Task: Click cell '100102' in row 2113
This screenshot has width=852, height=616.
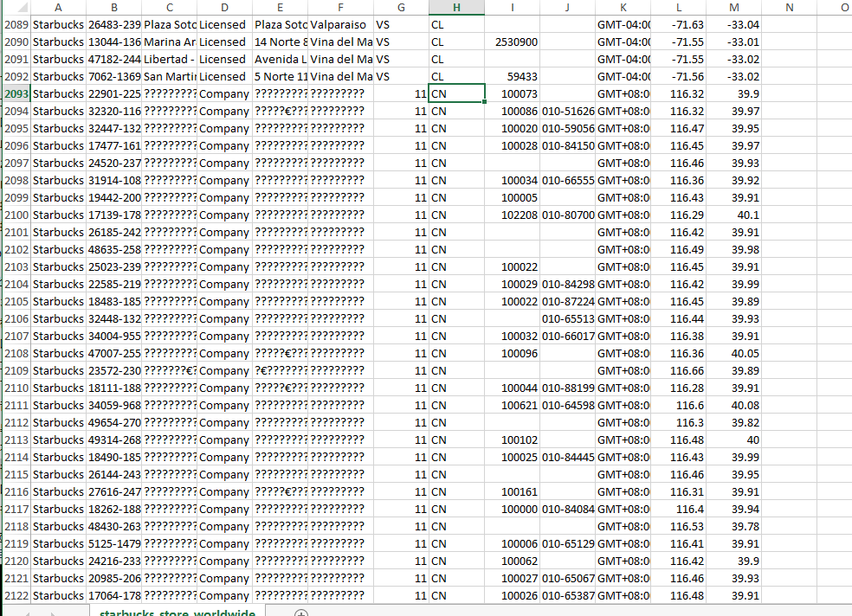Action: [512, 439]
